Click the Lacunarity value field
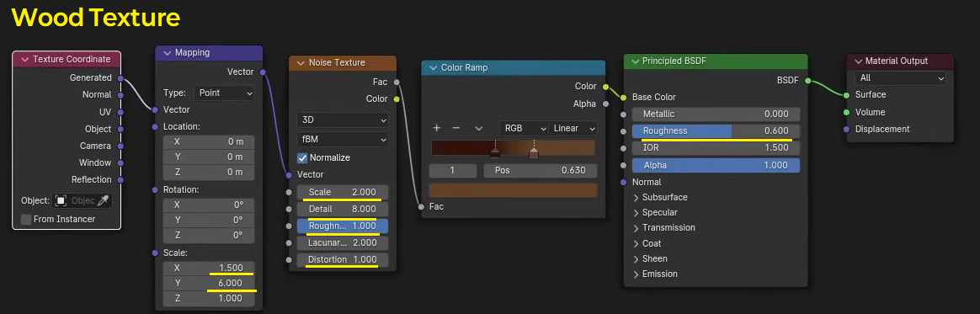 pos(343,242)
